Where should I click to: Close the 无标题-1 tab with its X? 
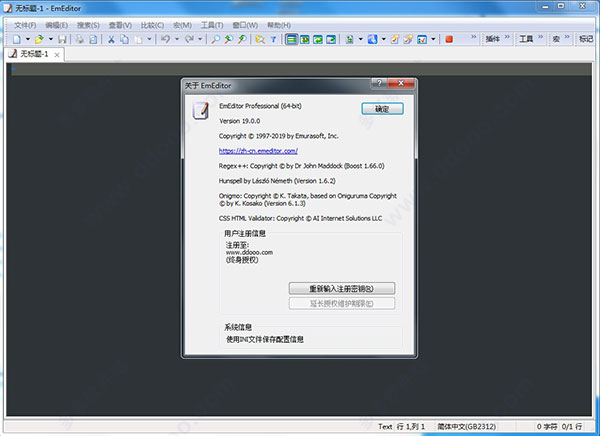pyautogui.click(x=57, y=55)
